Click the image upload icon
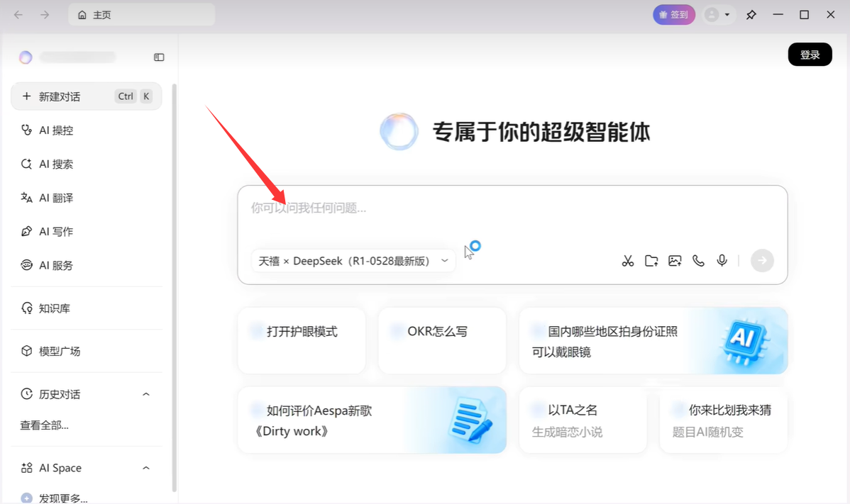This screenshot has height=504, width=850. coord(675,261)
